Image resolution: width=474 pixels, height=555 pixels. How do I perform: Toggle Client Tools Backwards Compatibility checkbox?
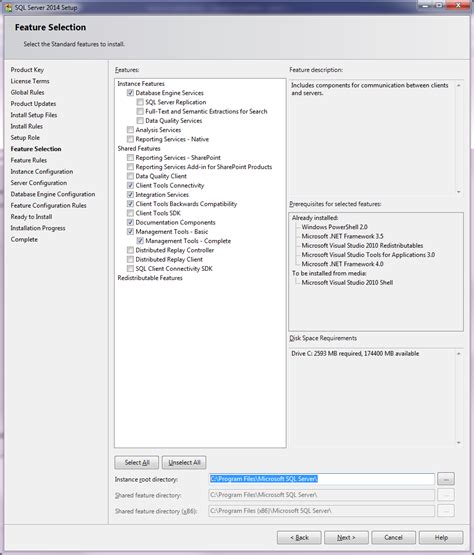tap(130, 204)
